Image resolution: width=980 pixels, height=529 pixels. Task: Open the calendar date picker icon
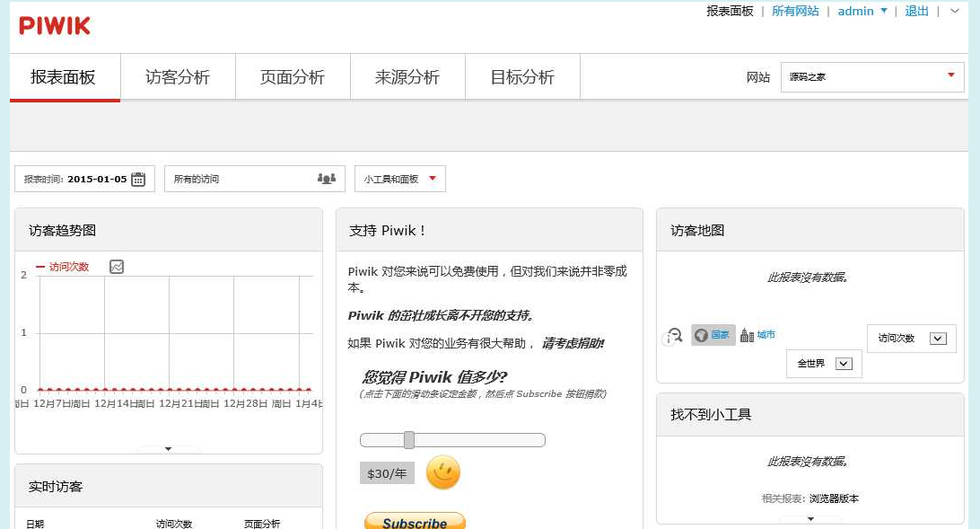(x=137, y=178)
